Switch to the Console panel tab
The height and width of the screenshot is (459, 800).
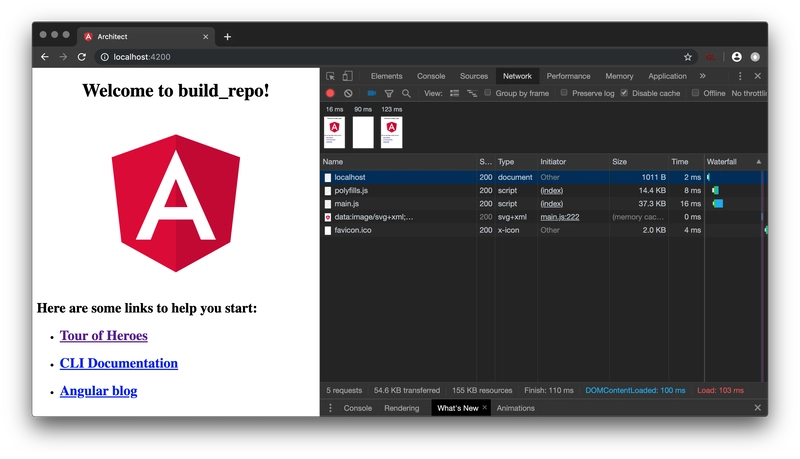tap(431, 76)
